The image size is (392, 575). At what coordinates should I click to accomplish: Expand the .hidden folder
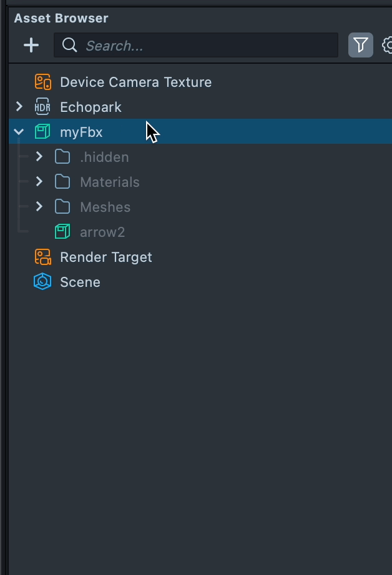coord(39,157)
